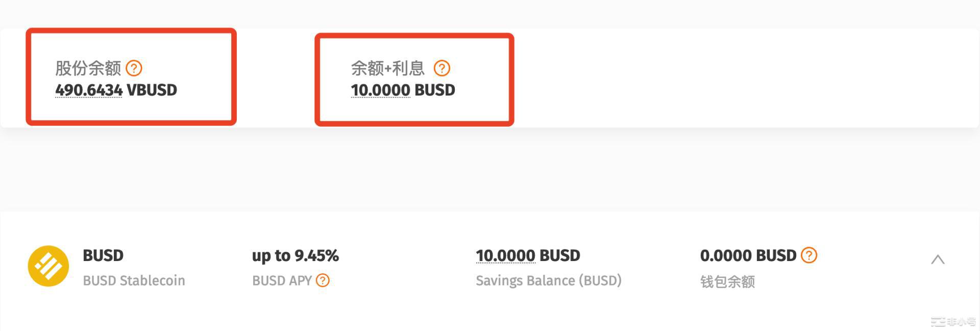The width and height of the screenshot is (980, 331).
Task: Click help icon next to 0.0000 BUSD
Action: pos(809,255)
